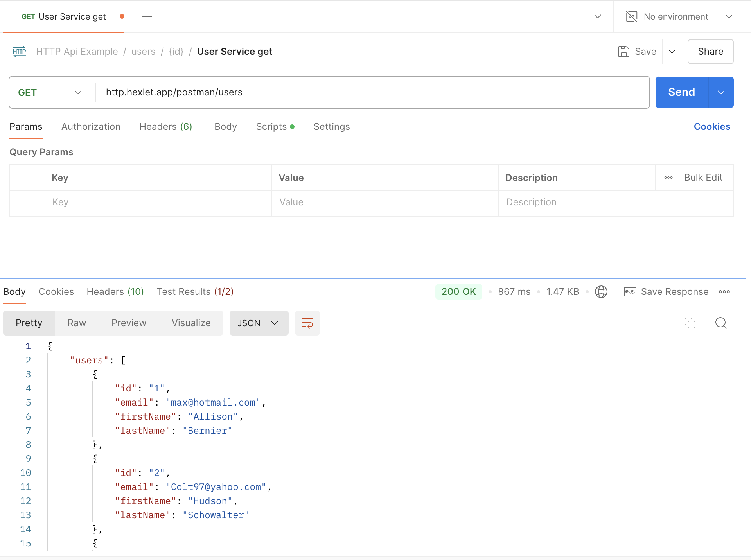Click the Save Response example icon
Viewport: 751px width, 560px height.
tap(630, 292)
